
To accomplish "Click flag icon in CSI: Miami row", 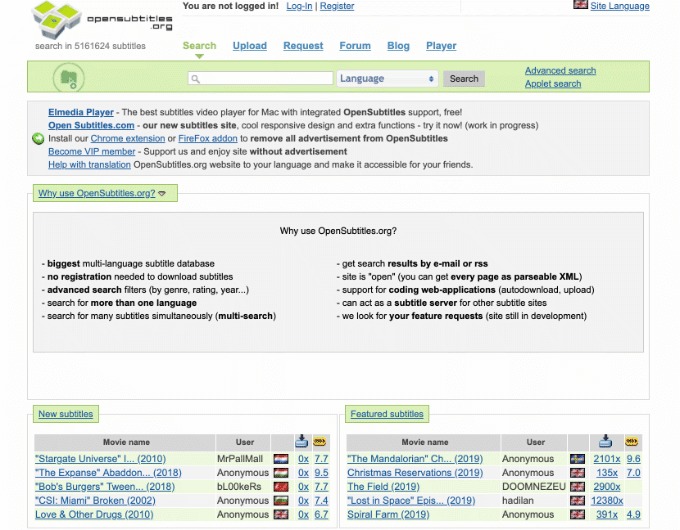I will (281, 501).
